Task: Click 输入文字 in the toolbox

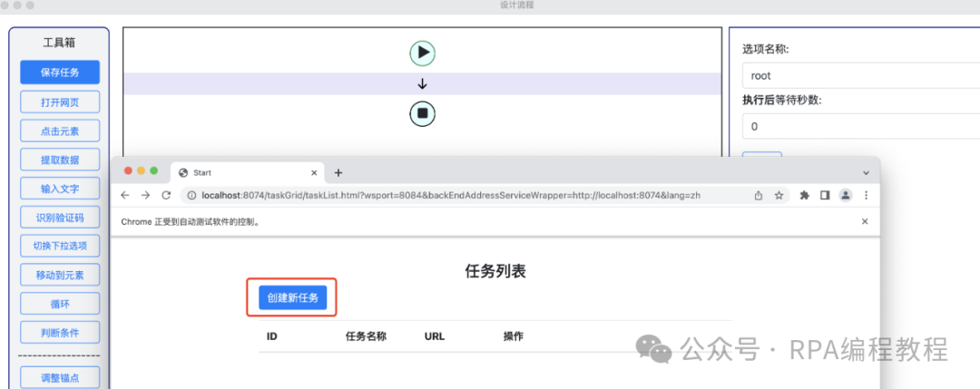Action: point(60,189)
